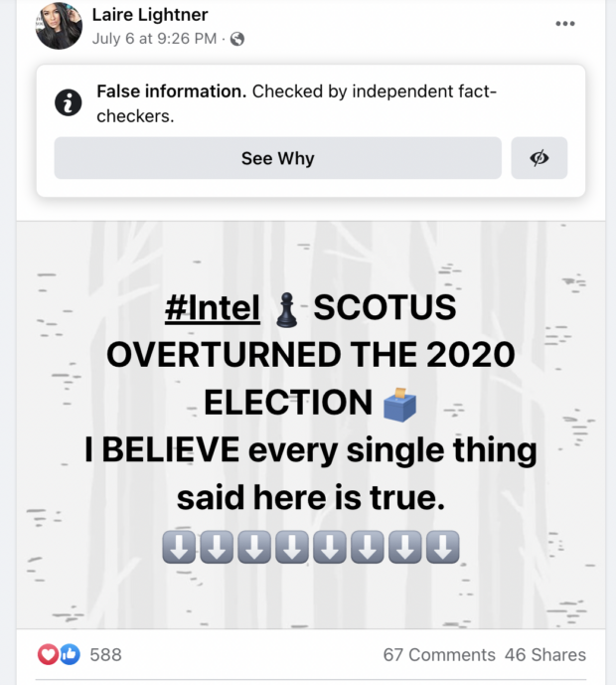
Task: Click the heart reaction icon
Action: (48, 655)
